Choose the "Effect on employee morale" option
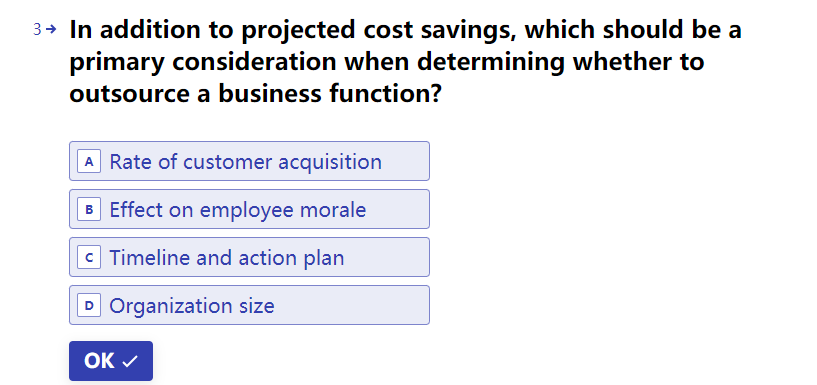The height and width of the screenshot is (385, 817). tap(249, 209)
